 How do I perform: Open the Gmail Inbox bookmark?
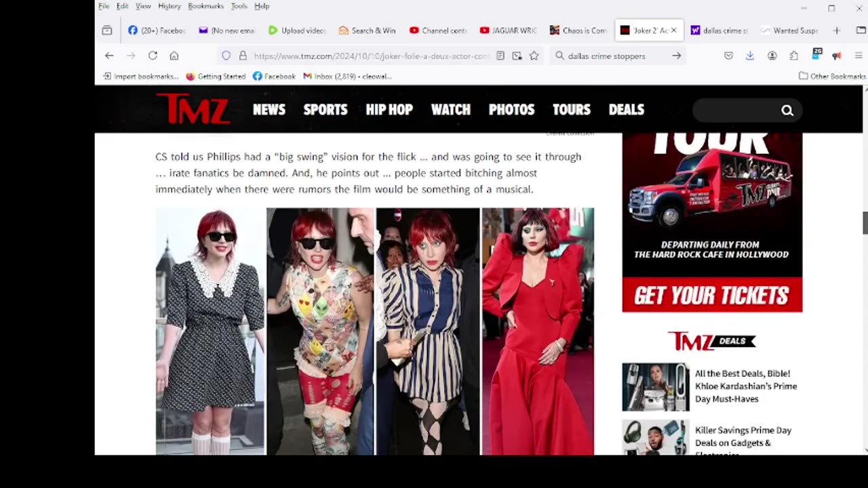coord(347,76)
